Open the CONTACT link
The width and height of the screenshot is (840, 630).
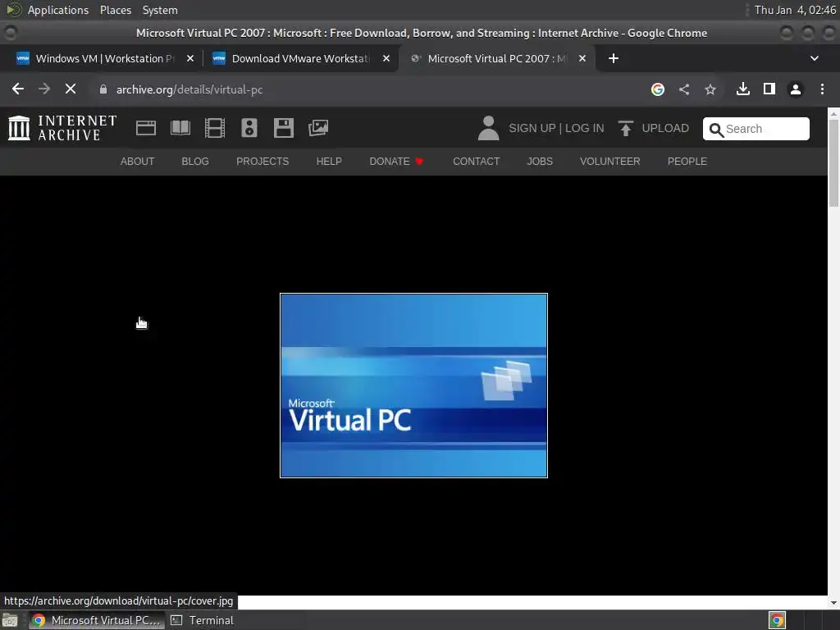[477, 162]
